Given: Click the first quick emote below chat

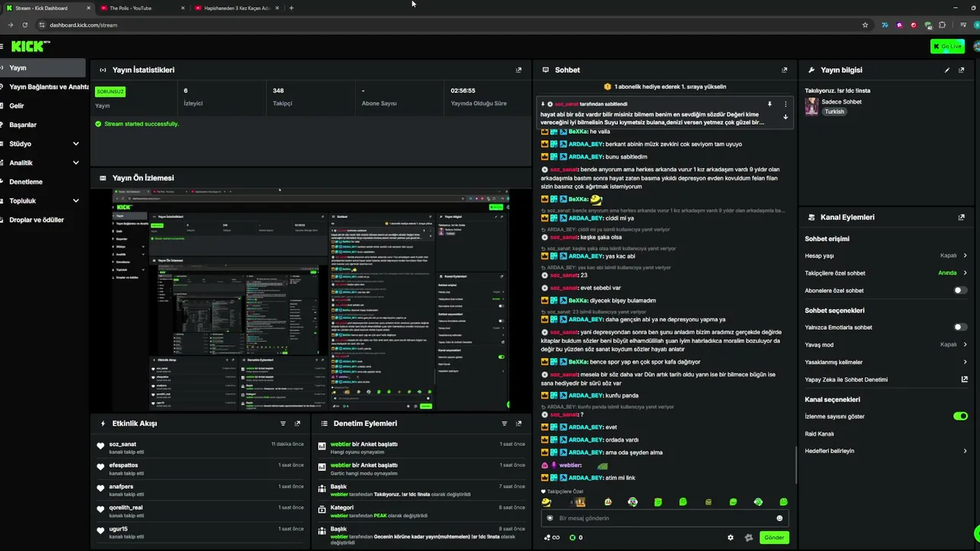Looking at the screenshot, I should coord(546,502).
